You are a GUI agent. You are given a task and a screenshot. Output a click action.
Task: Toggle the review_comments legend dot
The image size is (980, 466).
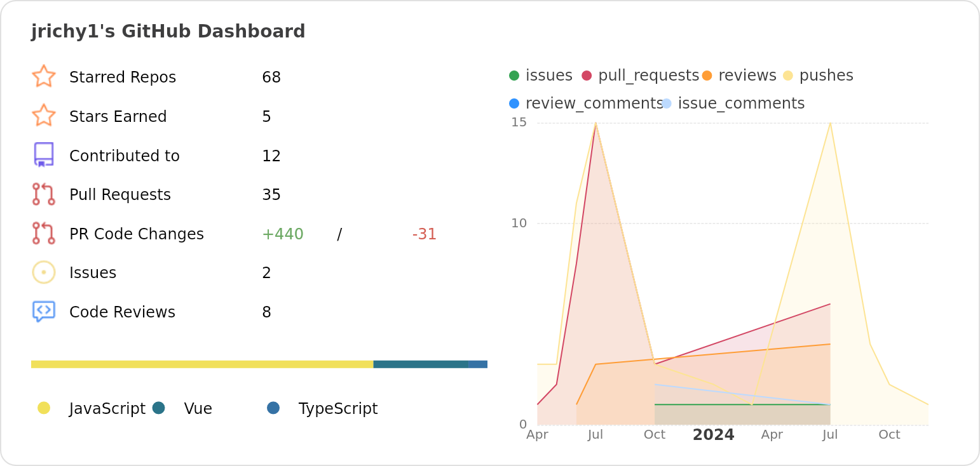[514, 103]
